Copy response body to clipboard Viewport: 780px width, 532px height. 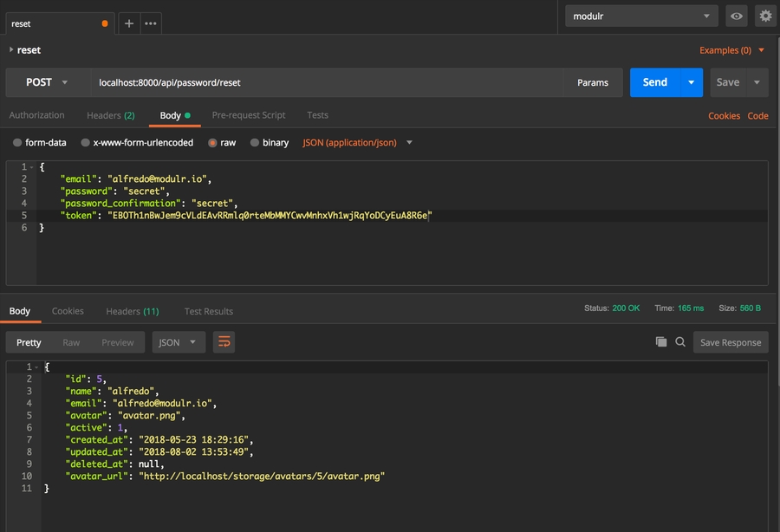click(x=661, y=342)
